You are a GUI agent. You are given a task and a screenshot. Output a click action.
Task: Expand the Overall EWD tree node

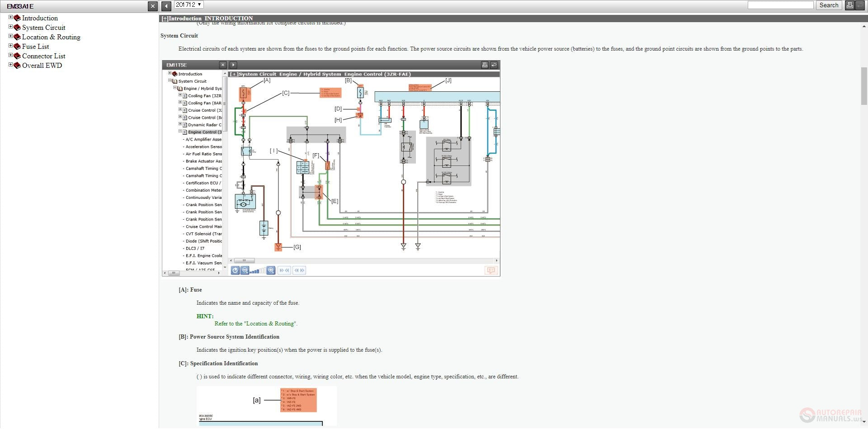tap(10, 65)
